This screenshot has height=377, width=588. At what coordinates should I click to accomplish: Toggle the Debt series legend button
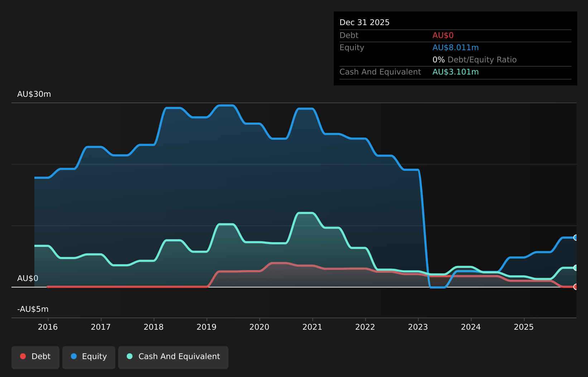click(x=35, y=357)
